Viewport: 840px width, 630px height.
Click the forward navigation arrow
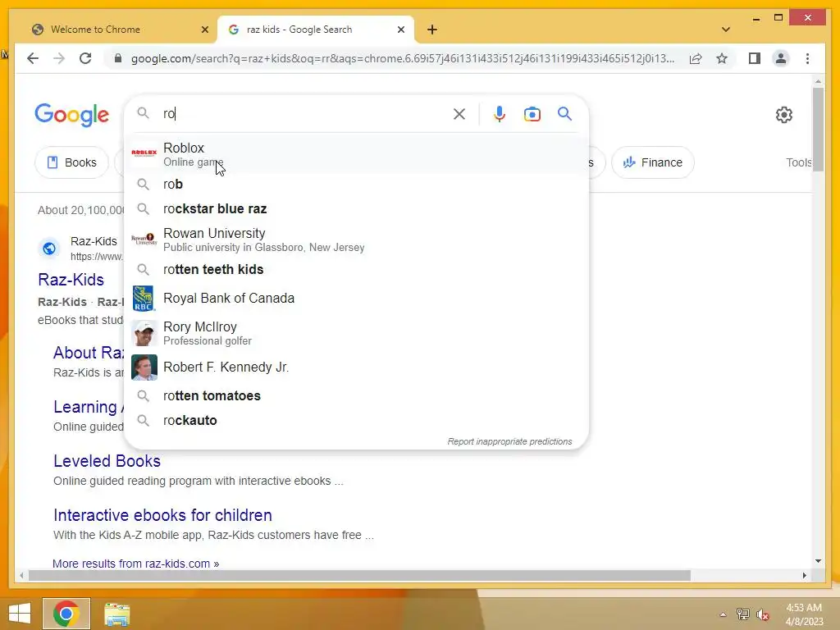[x=59, y=58]
